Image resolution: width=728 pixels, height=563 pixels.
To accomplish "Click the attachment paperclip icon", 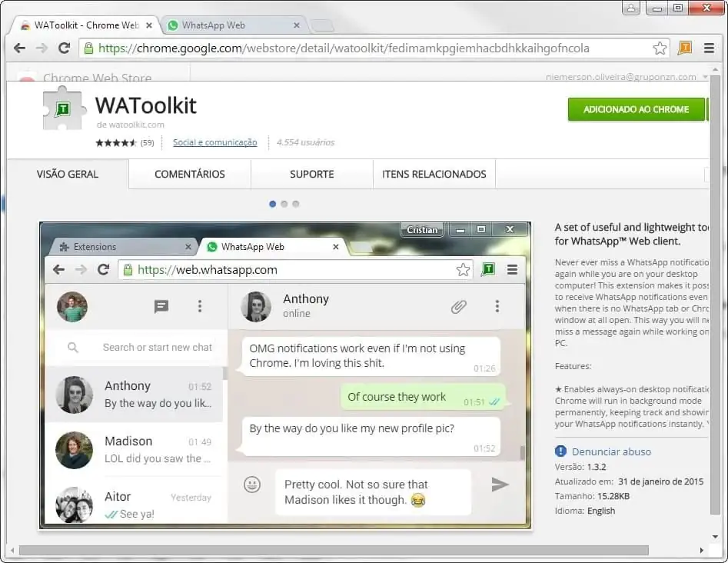I will click(x=458, y=307).
